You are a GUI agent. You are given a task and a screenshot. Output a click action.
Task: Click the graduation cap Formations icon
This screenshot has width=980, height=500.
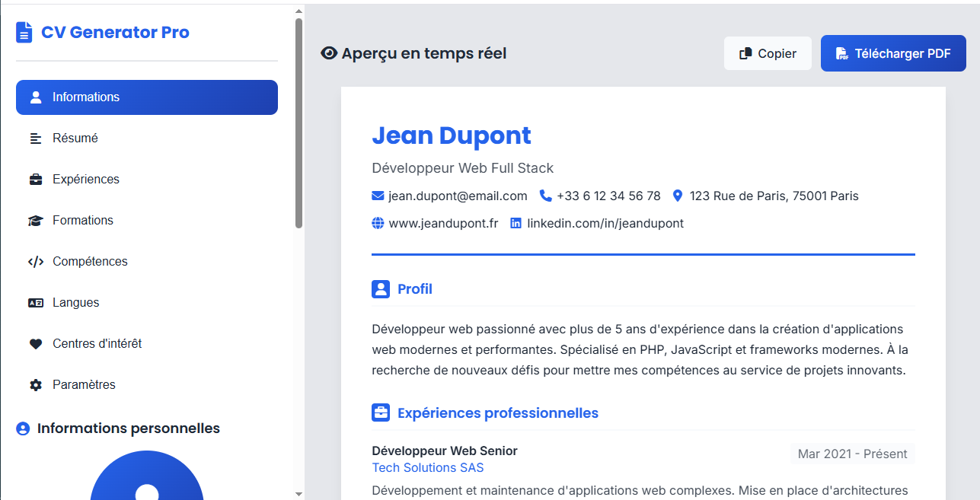coord(35,220)
